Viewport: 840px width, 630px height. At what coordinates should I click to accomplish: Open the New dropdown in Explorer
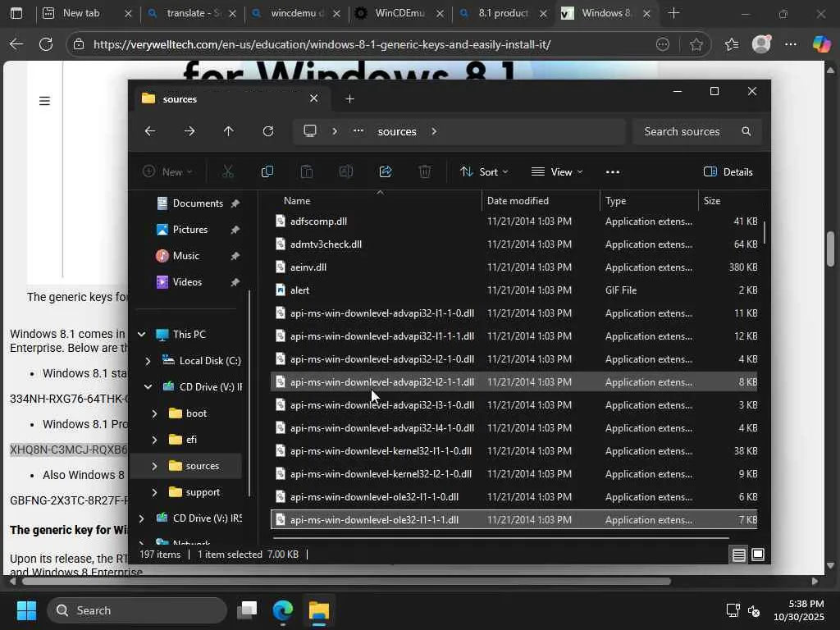click(167, 171)
